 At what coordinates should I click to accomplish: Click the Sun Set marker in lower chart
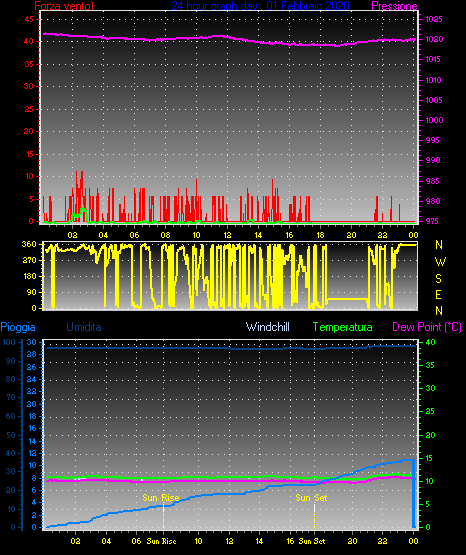[311, 498]
